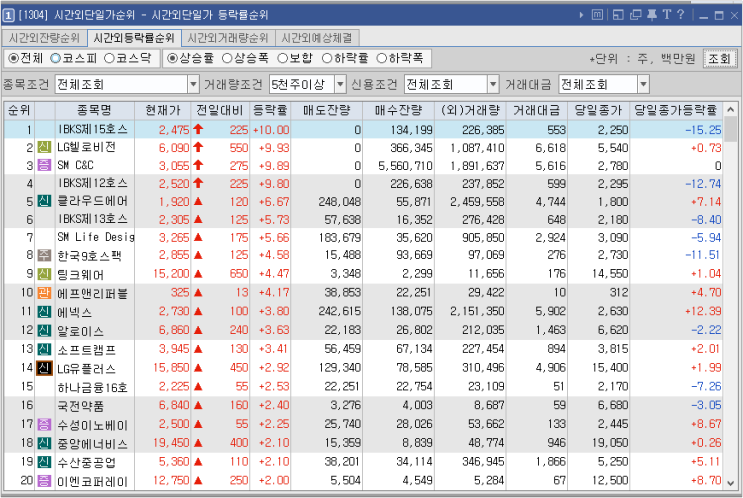Switch to 시간외예상체결 tab
The width and height of the screenshot is (743, 498).
(317, 38)
